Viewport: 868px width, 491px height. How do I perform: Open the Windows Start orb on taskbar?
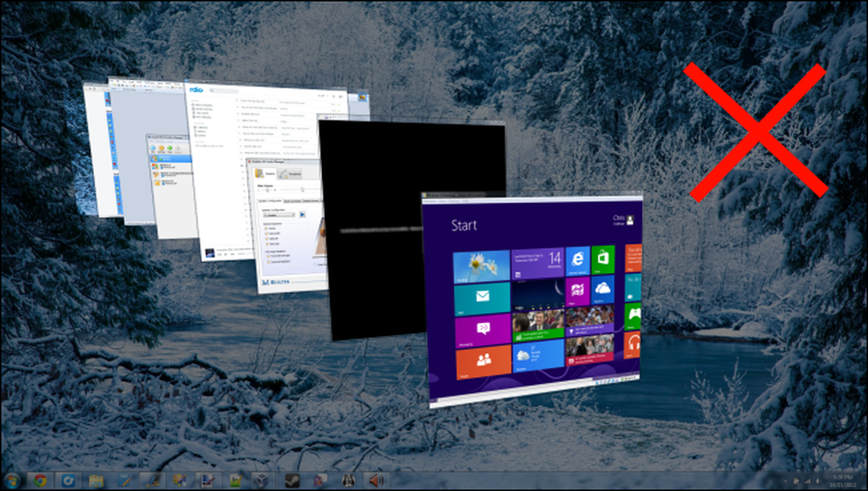12,480
